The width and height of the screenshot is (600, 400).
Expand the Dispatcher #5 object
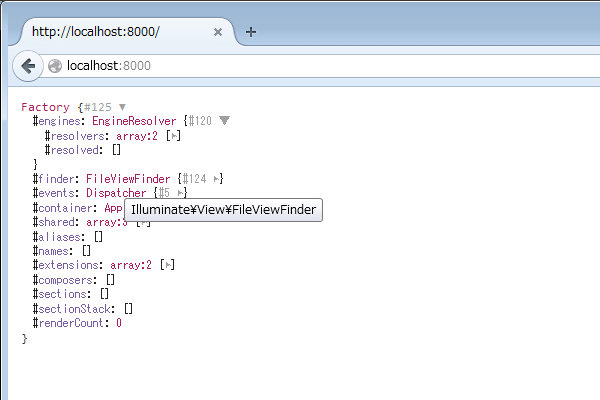point(180,193)
